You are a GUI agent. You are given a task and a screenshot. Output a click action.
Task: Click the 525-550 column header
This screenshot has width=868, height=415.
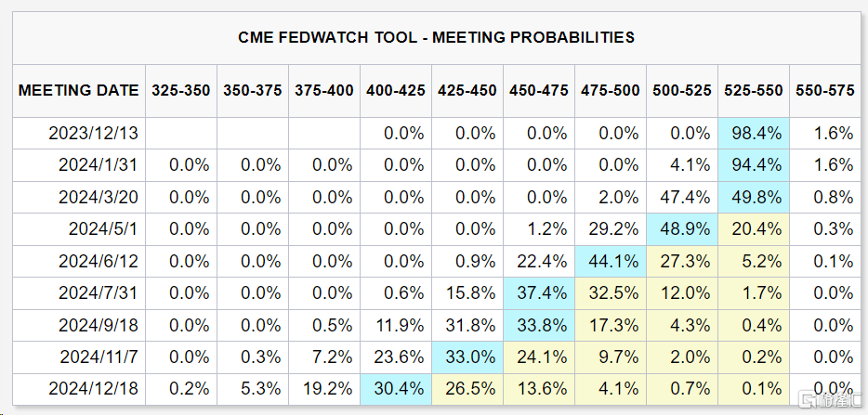coord(754,91)
